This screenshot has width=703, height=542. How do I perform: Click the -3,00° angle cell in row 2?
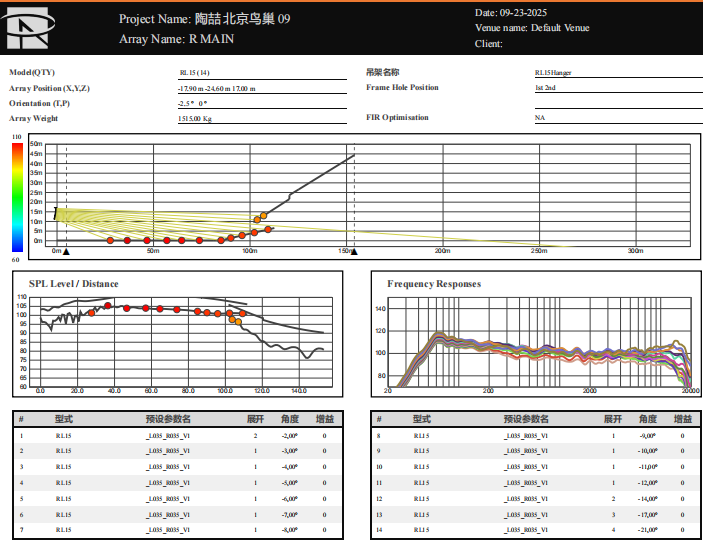pos(290,451)
